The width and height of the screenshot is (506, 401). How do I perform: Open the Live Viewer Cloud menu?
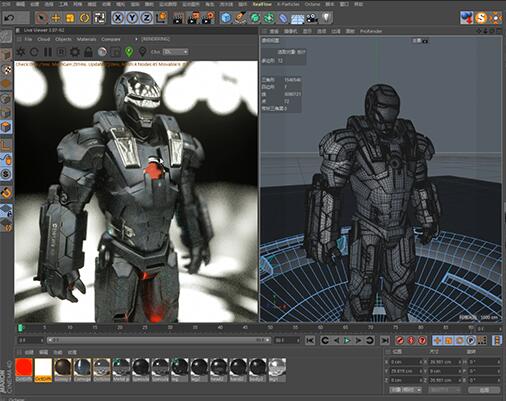[x=44, y=39]
